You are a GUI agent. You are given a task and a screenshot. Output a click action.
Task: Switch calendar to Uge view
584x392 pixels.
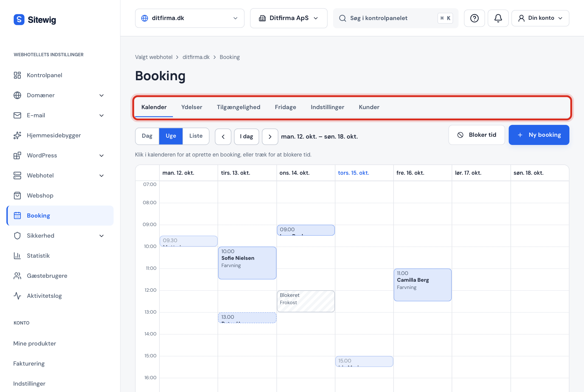coord(171,136)
